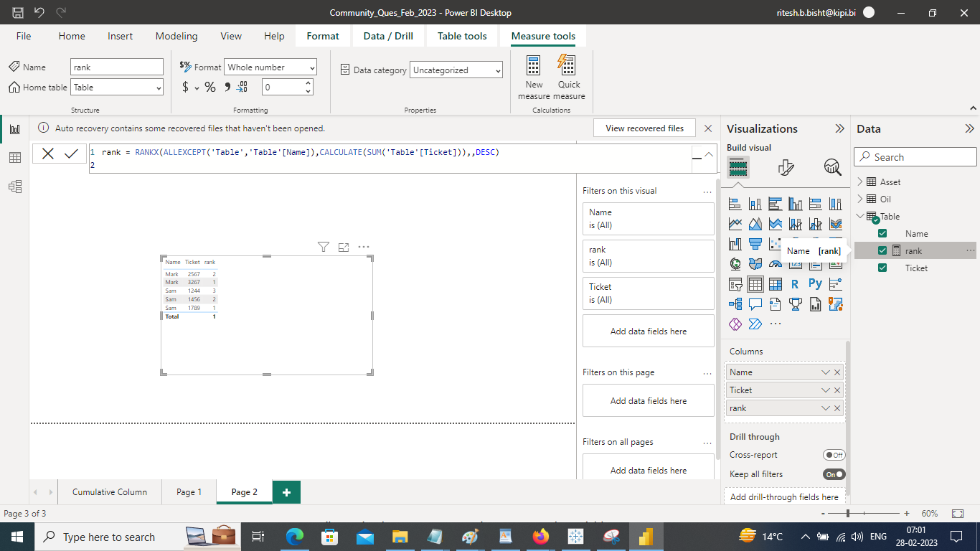The height and width of the screenshot is (551, 980).
Task: Choose the Map globe visual
Action: pyautogui.click(x=735, y=264)
